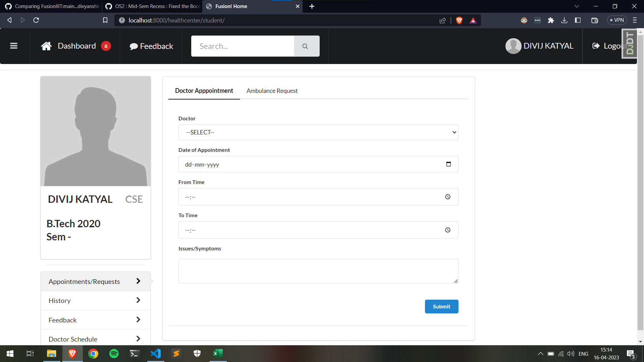Bookmark this page icon

(105, 20)
